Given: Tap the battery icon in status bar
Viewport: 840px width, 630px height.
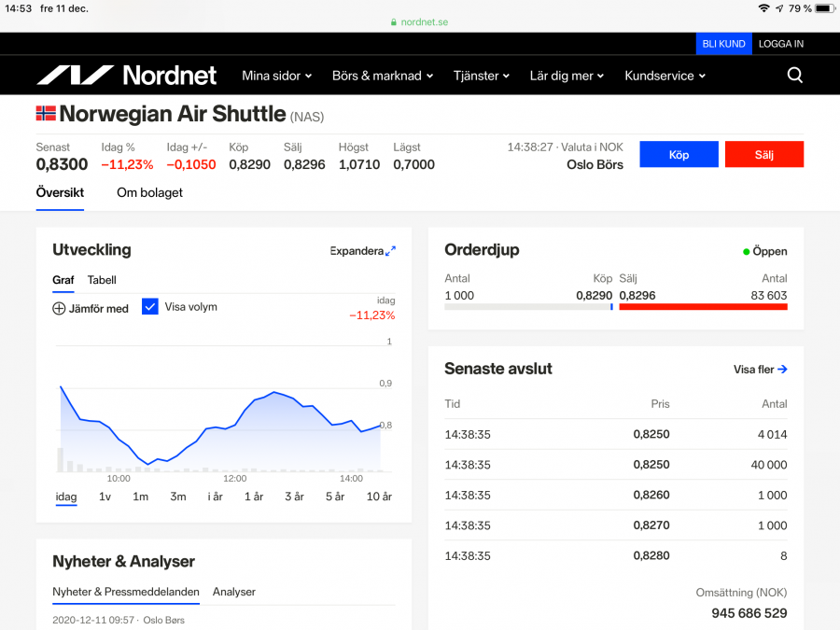Looking at the screenshot, I should (823, 8).
